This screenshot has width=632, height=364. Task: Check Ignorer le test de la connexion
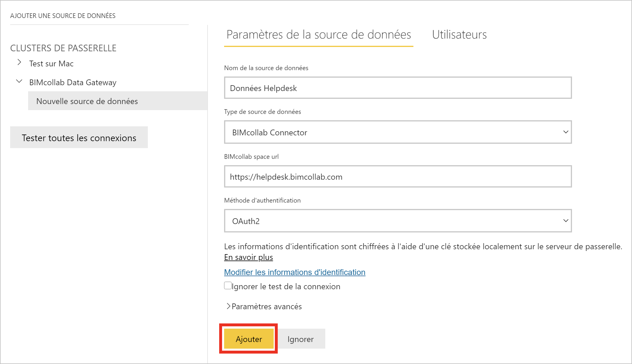228,286
